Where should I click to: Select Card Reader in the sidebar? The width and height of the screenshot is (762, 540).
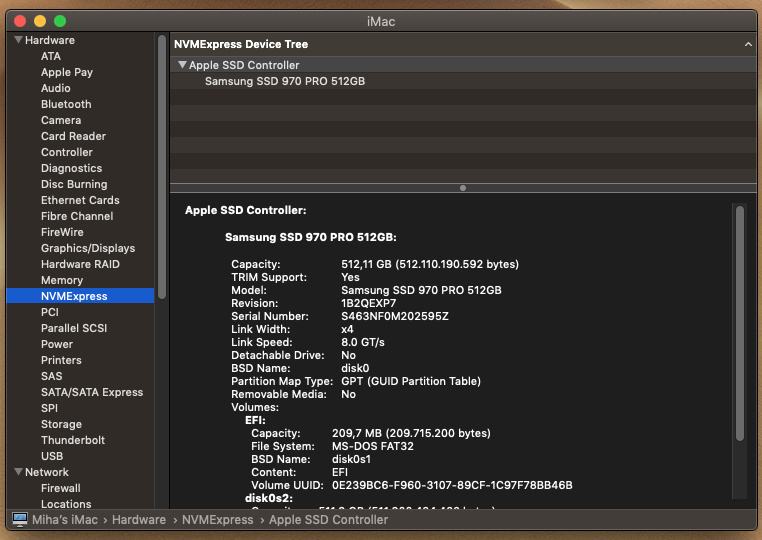[x=73, y=136]
